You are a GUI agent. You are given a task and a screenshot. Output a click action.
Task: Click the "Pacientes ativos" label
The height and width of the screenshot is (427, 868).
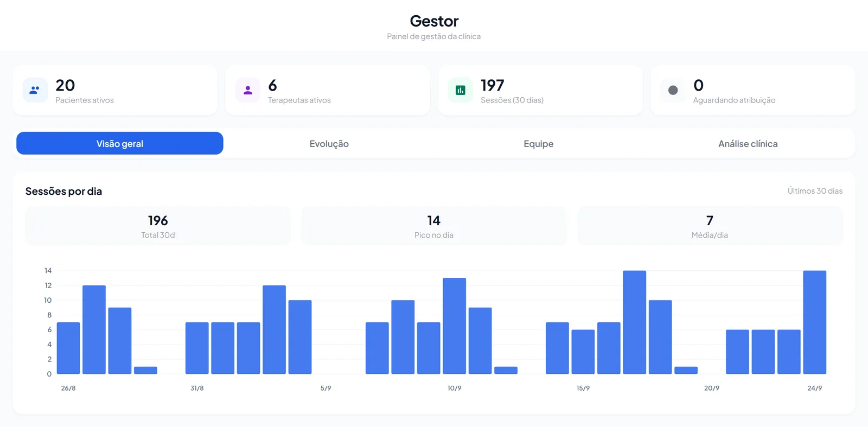click(x=85, y=100)
